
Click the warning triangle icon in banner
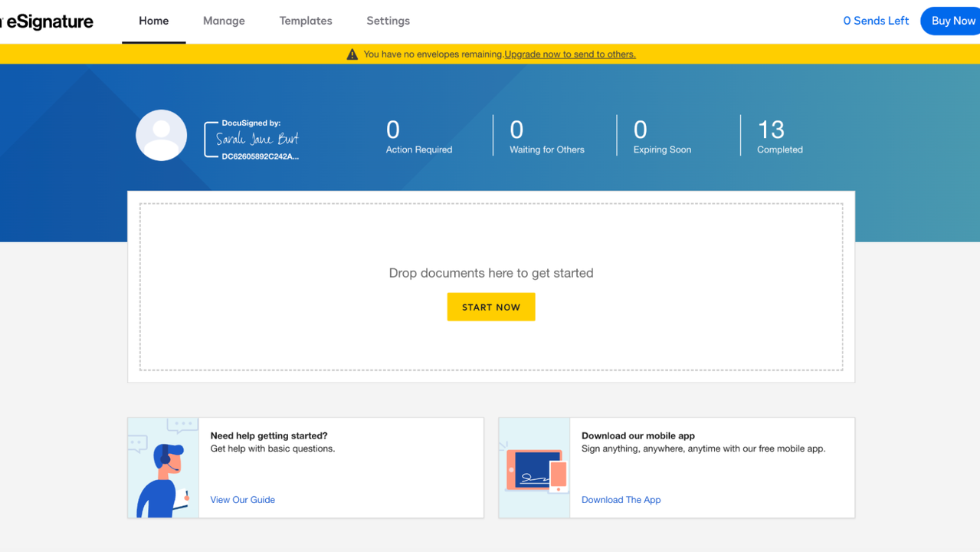pyautogui.click(x=352, y=54)
